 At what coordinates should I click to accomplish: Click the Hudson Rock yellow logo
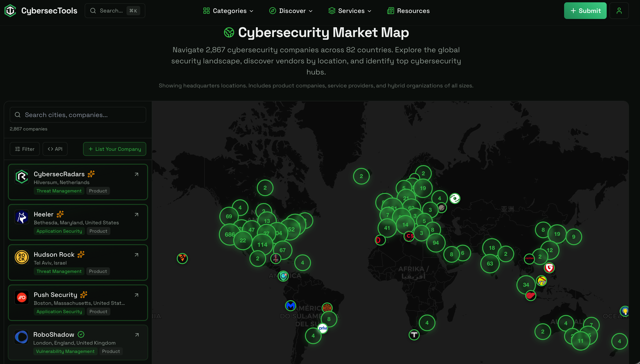click(22, 257)
